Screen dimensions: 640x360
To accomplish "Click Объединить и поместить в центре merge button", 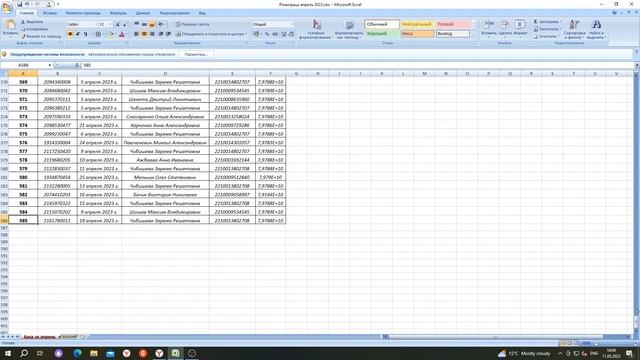I will (210, 34).
